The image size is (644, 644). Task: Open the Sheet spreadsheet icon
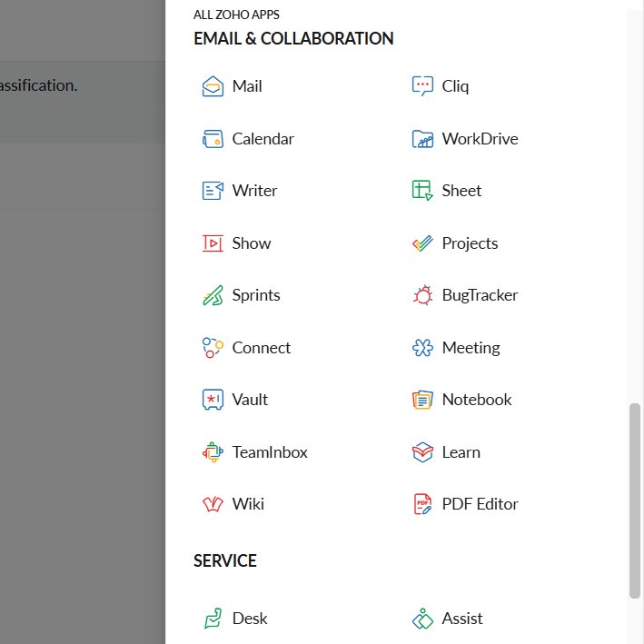click(x=422, y=191)
